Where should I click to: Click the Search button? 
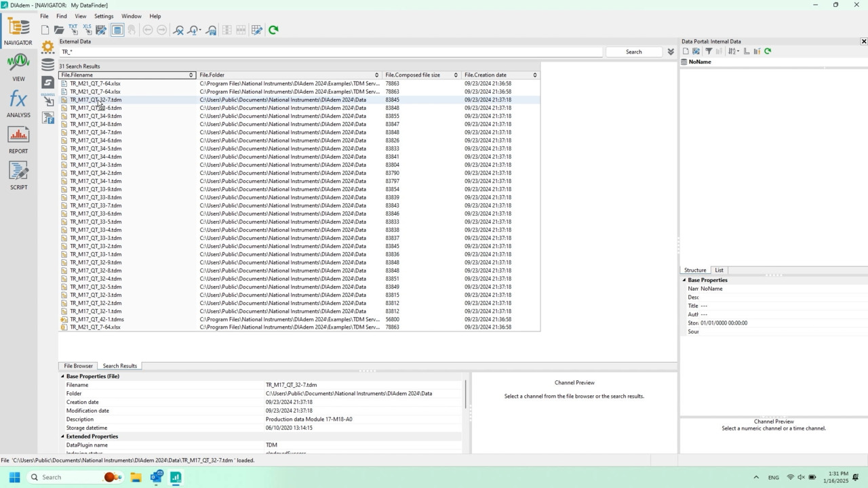coord(634,52)
